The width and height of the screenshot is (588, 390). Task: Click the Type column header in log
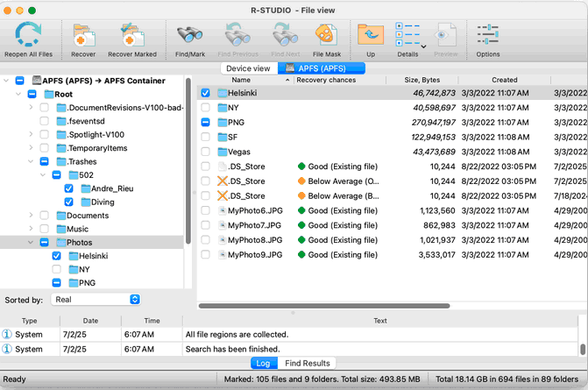click(30, 321)
